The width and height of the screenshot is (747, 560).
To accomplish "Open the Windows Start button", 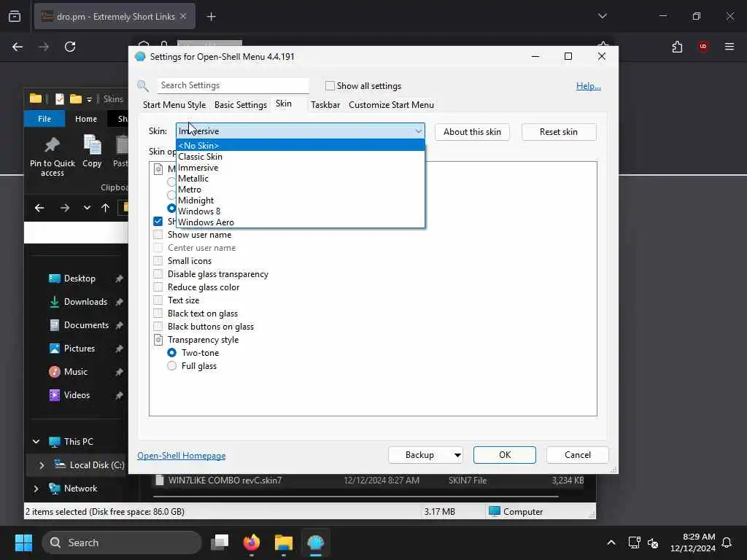I will click(x=23, y=542).
